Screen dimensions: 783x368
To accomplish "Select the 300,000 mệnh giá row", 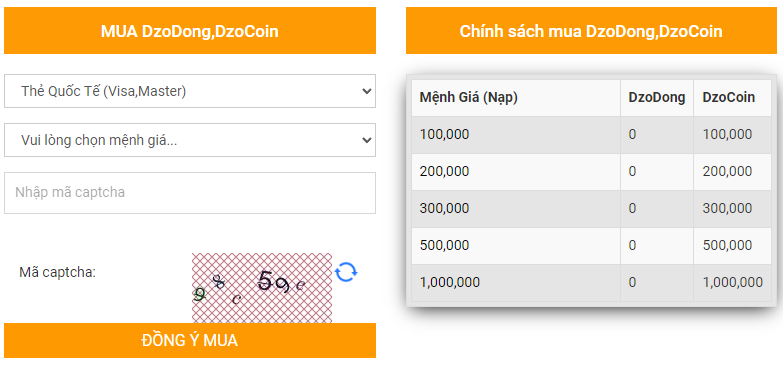I will click(x=591, y=209).
